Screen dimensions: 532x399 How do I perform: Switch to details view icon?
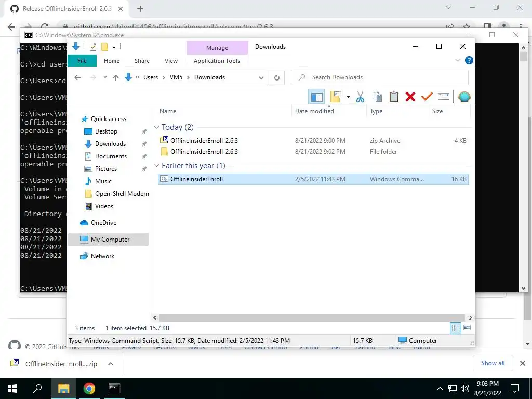456,328
